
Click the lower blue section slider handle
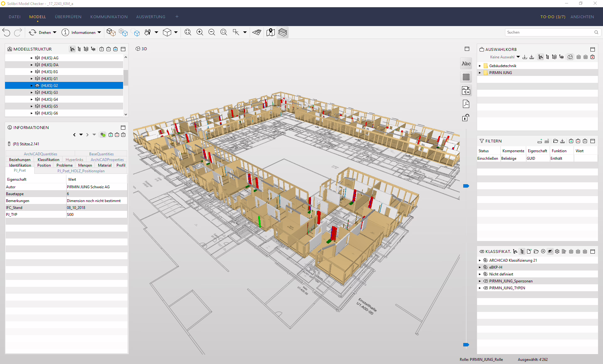click(x=466, y=345)
